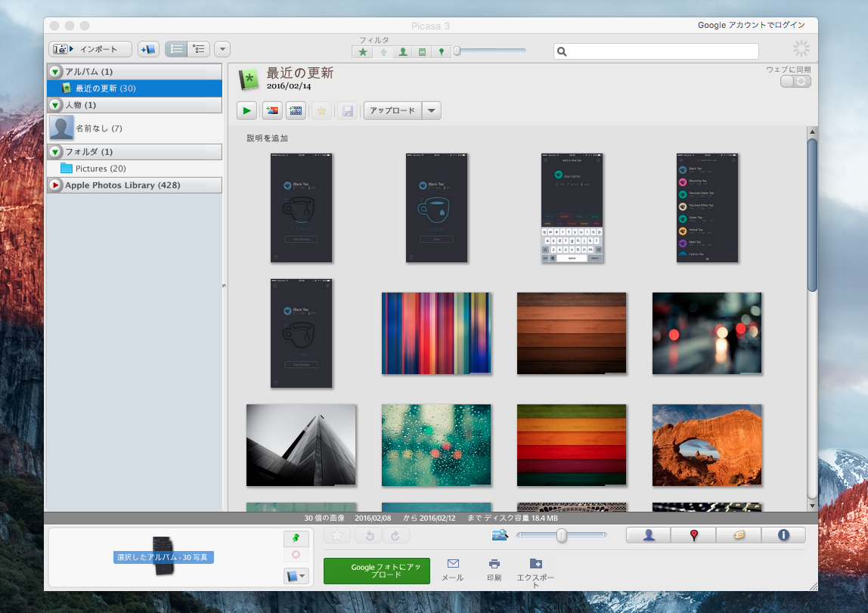Click the インポート import button
The width and height of the screenshot is (868, 613).
point(91,49)
